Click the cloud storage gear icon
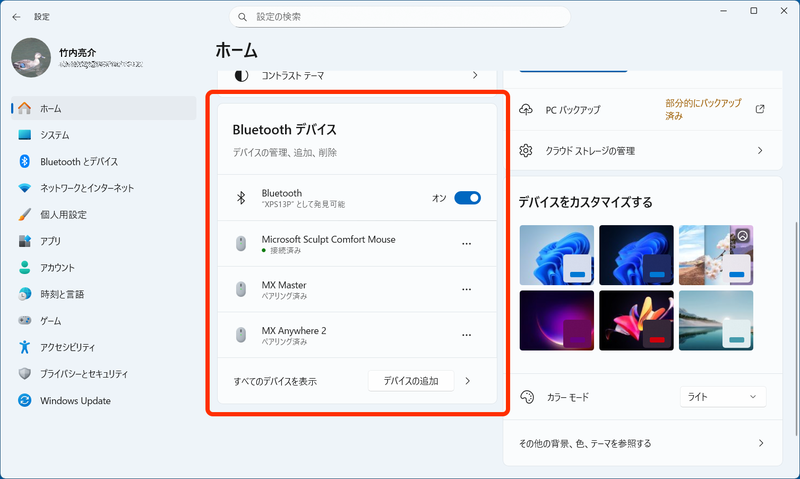Image resolution: width=800 pixels, height=479 pixels. tap(526, 150)
